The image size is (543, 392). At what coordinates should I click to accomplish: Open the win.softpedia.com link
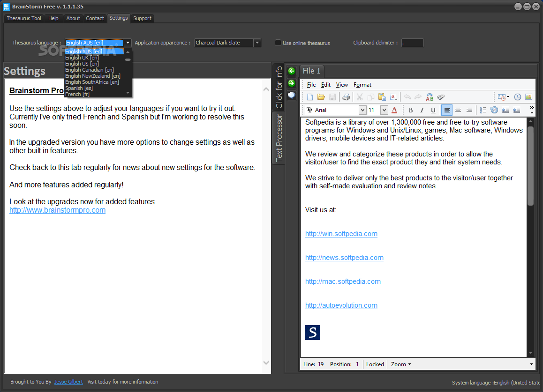(x=341, y=234)
